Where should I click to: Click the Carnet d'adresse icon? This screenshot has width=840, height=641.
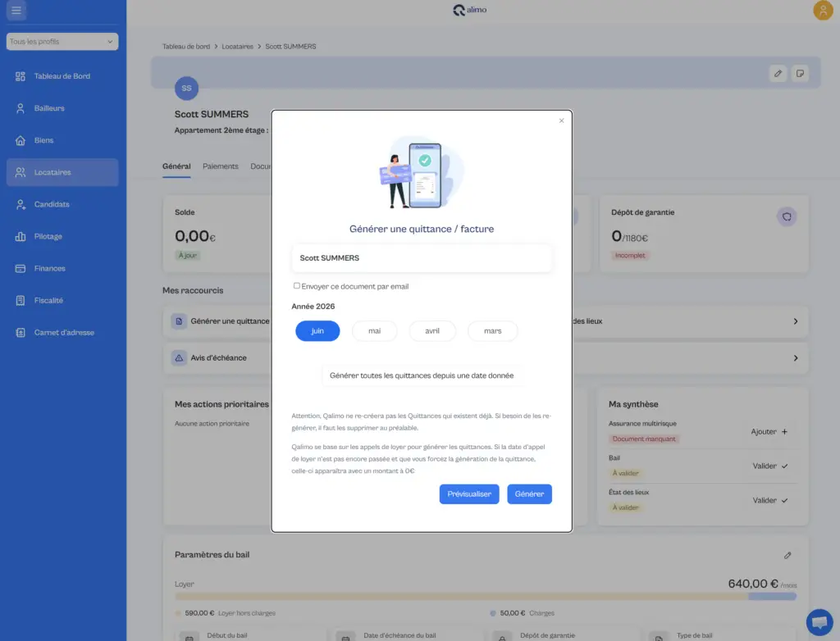[21, 333]
